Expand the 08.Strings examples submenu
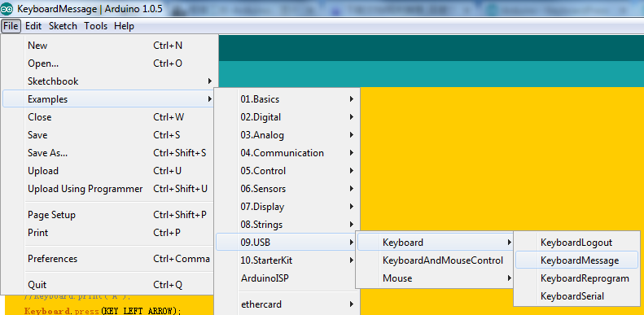This screenshot has height=315, width=644. (x=287, y=225)
